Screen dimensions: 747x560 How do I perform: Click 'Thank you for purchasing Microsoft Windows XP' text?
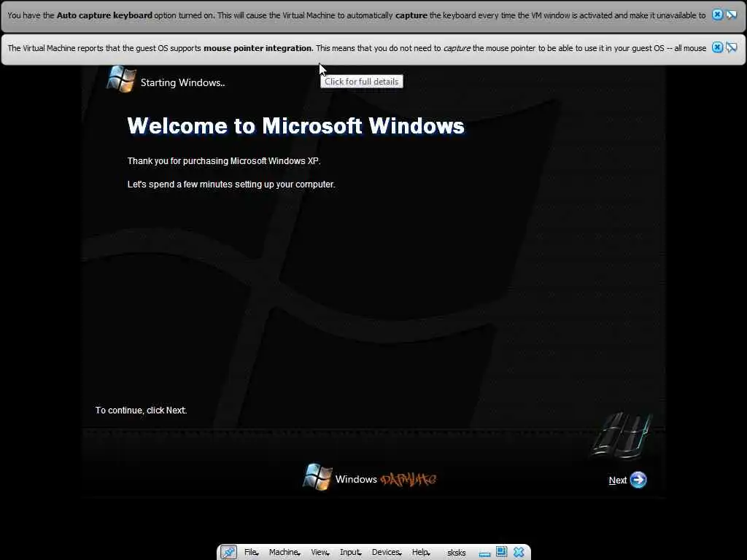[224, 161]
